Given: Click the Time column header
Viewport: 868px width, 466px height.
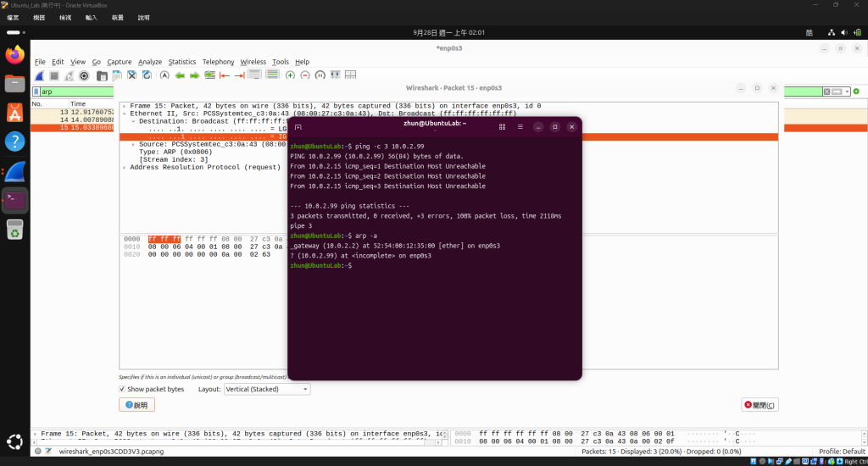Looking at the screenshot, I should (78, 104).
